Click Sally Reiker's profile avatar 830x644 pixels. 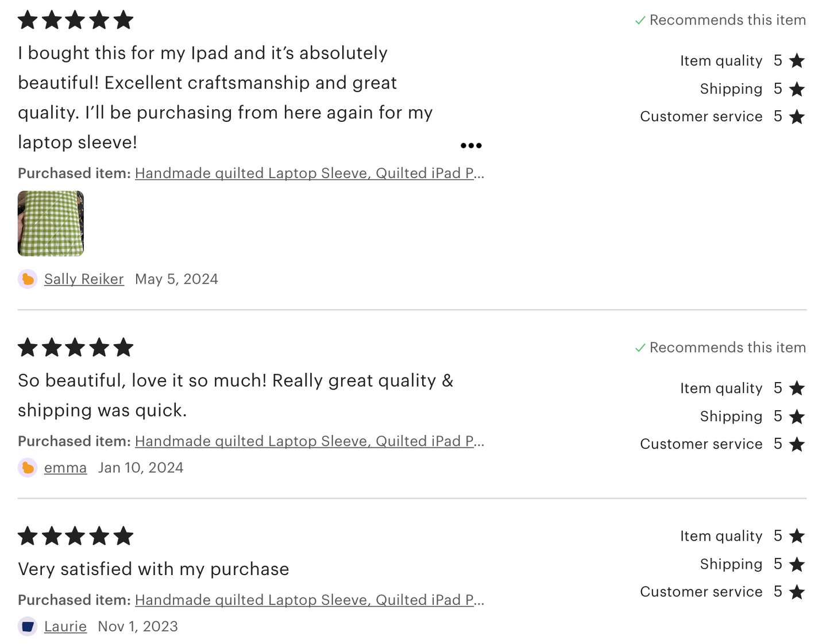(28, 279)
